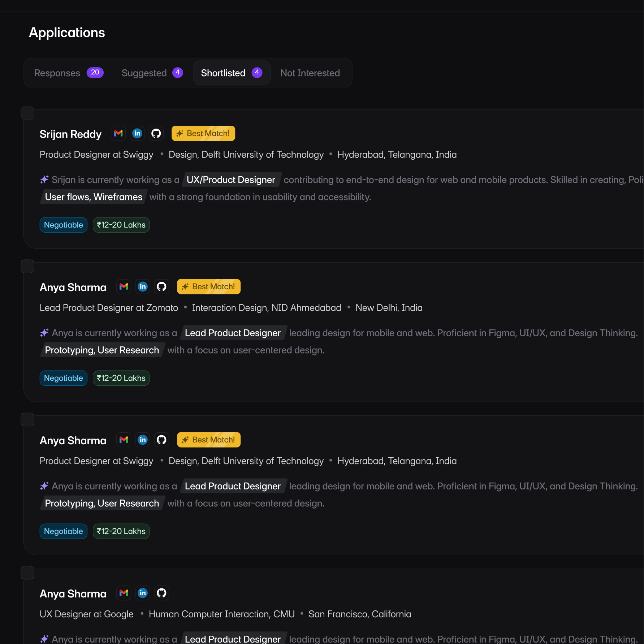Open LinkedIn icon for Anya Sharma at Swiggy
Image resolution: width=644 pixels, height=644 pixels.
143,440
